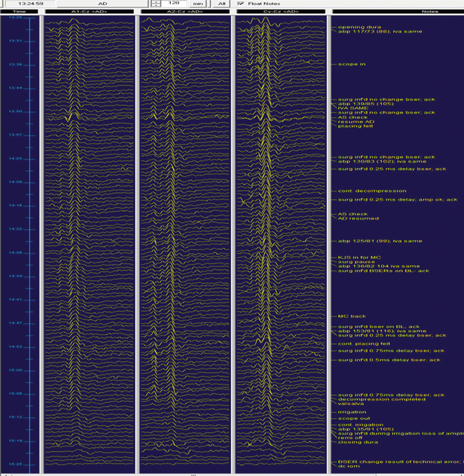Select the A1-Cz <AD> column header
The height and width of the screenshot is (476, 464).
coord(89,12)
